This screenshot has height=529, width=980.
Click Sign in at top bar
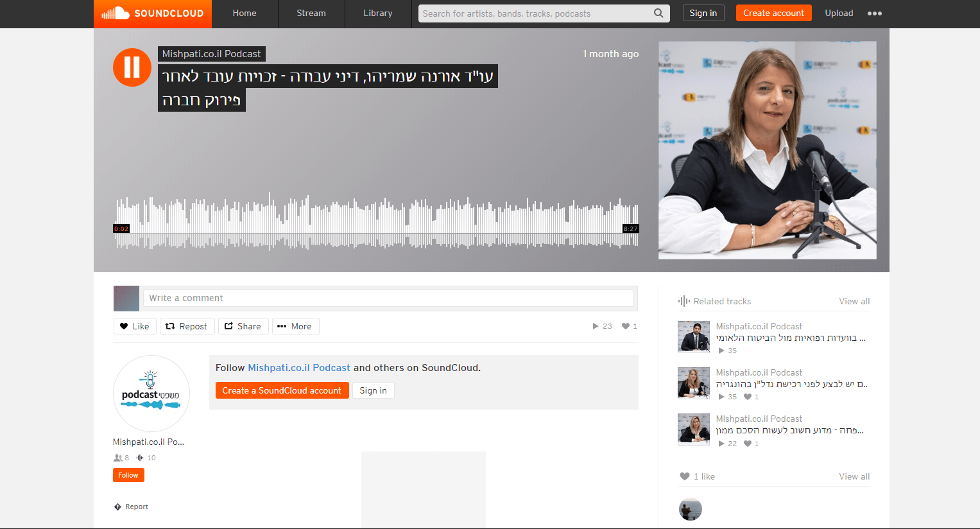[x=703, y=13]
